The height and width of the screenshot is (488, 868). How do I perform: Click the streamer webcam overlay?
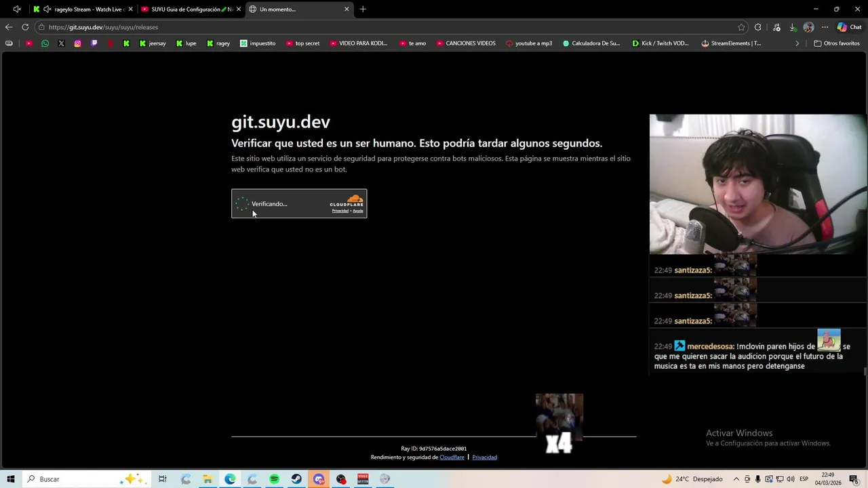click(757, 184)
